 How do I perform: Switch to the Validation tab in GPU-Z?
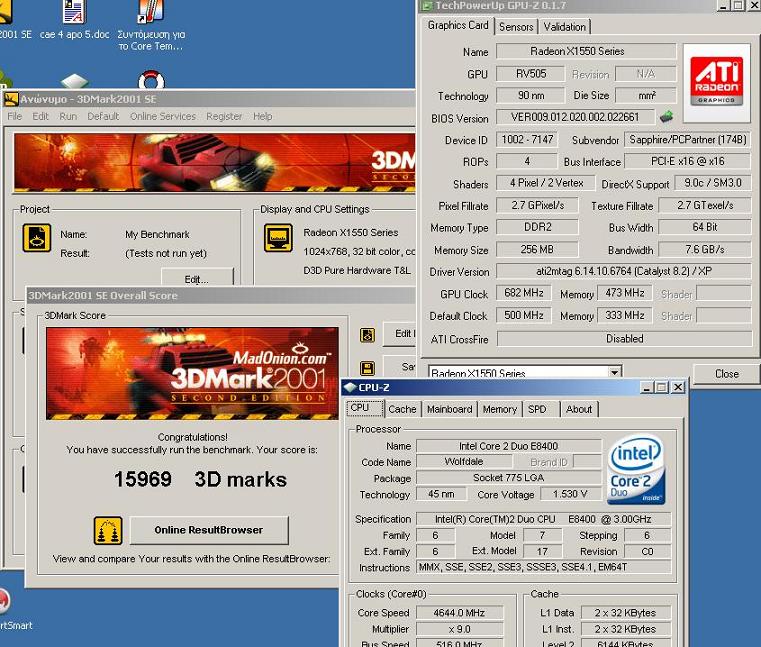pyautogui.click(x=564, y=27)
